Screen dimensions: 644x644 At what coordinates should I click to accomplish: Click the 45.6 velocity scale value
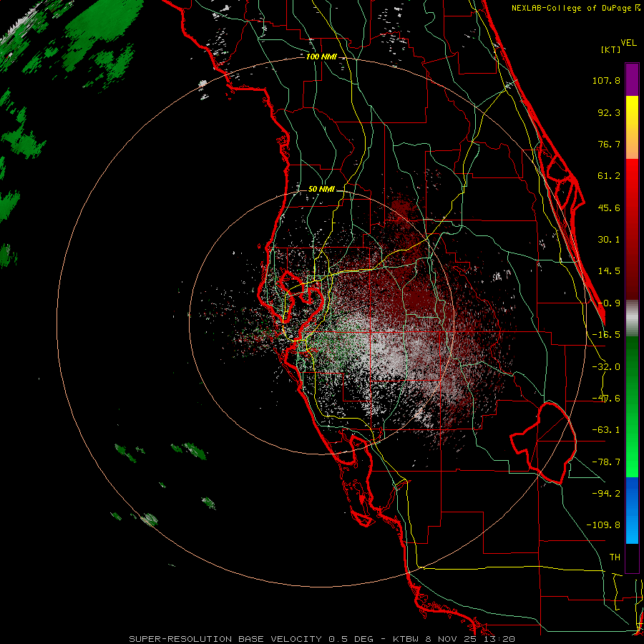[x=609, y=208]
